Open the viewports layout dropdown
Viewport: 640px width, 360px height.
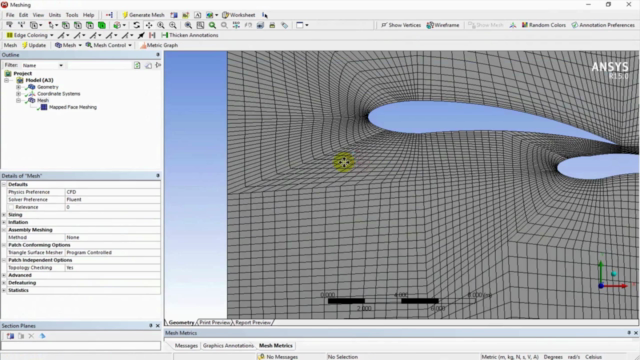coord(302,25)
